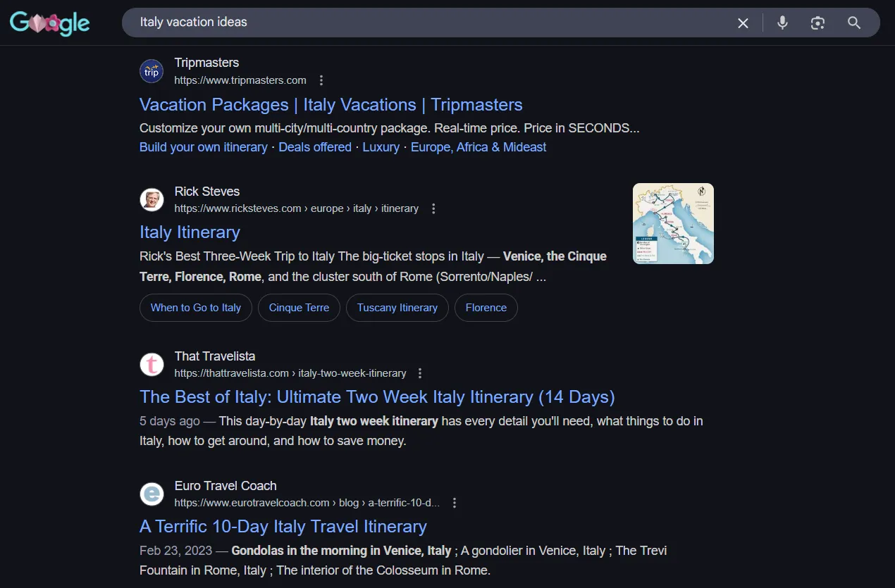
Task: Click the Build your own itinerary sitelink
Action: click(203, 146)
